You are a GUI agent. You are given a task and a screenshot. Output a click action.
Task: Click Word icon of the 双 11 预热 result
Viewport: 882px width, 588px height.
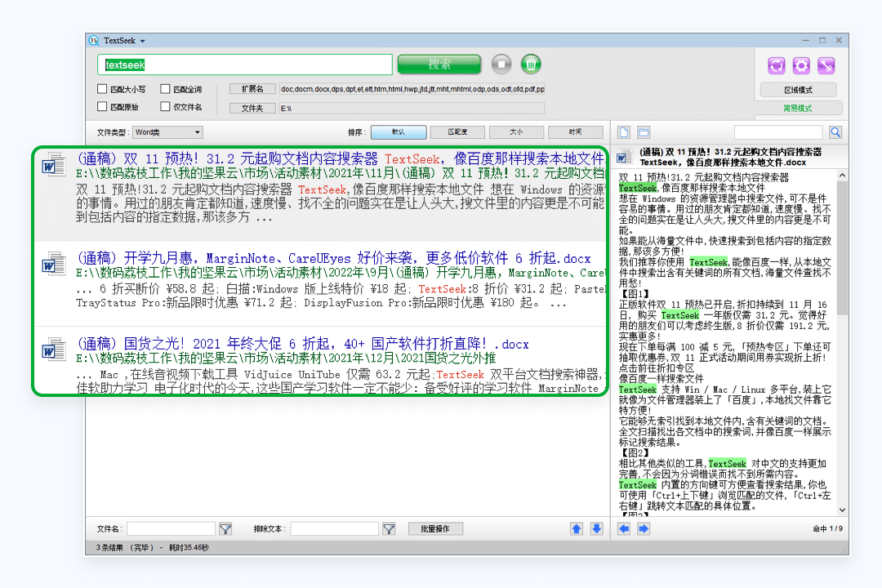(54, 165)
